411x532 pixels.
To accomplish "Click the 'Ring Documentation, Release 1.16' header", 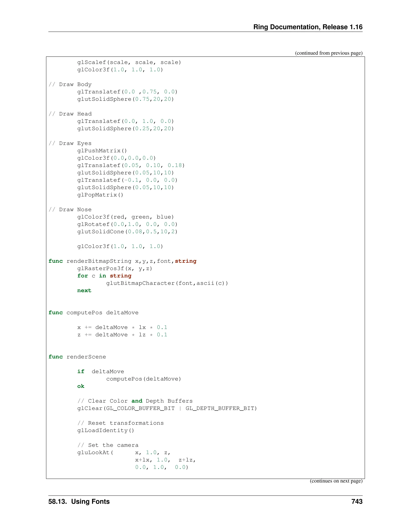I will (x=307, y=27).
